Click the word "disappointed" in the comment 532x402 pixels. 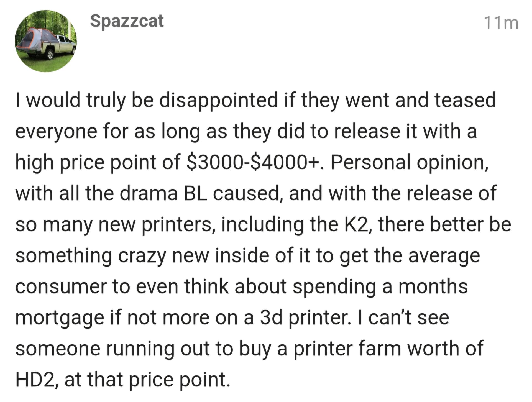pyautogui.click(x=218, y=101)
